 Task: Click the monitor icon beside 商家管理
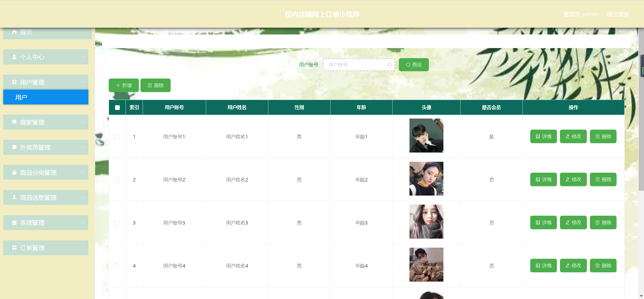(x=14, y=122)
